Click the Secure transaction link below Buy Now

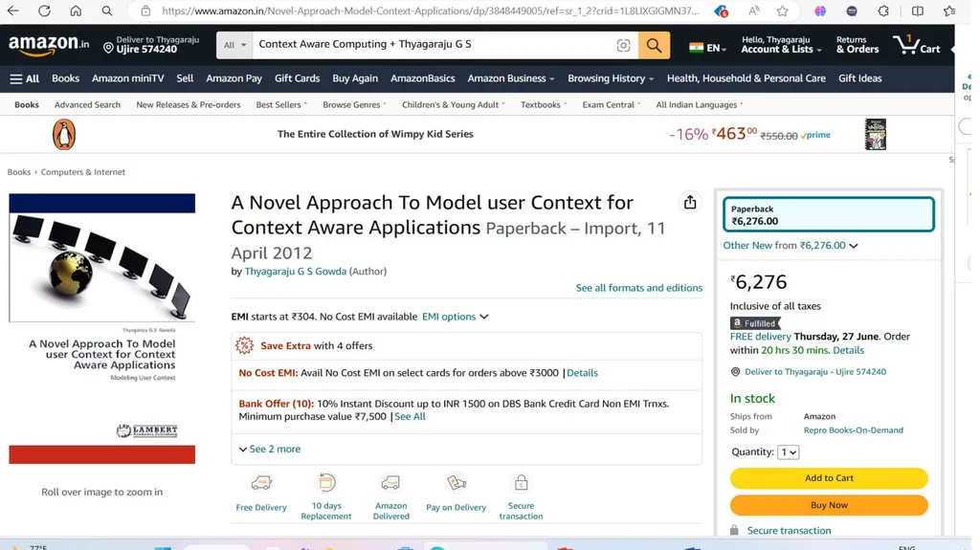click(789, 531)
